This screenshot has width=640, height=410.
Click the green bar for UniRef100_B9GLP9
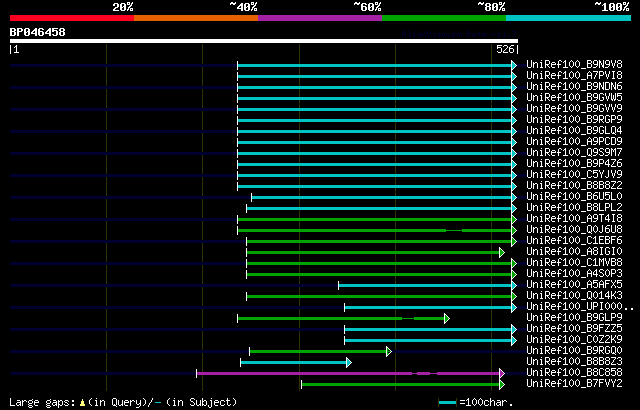tap(341, 318)
